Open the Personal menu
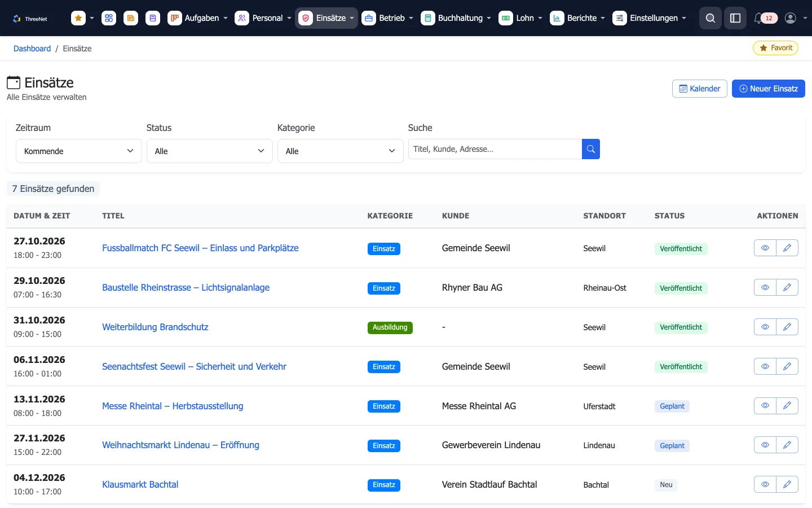Image resolution: width=812 pixels, height=508 pixels. [263, 18]
